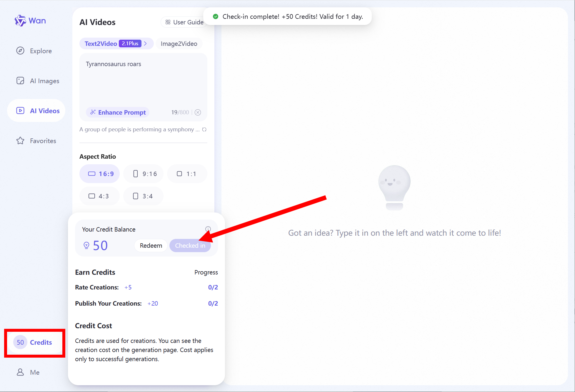The width and height of the screenshot is (575, 392).
Task: Select 1:1 aspect ratio
Action: (x=187, y=174)
